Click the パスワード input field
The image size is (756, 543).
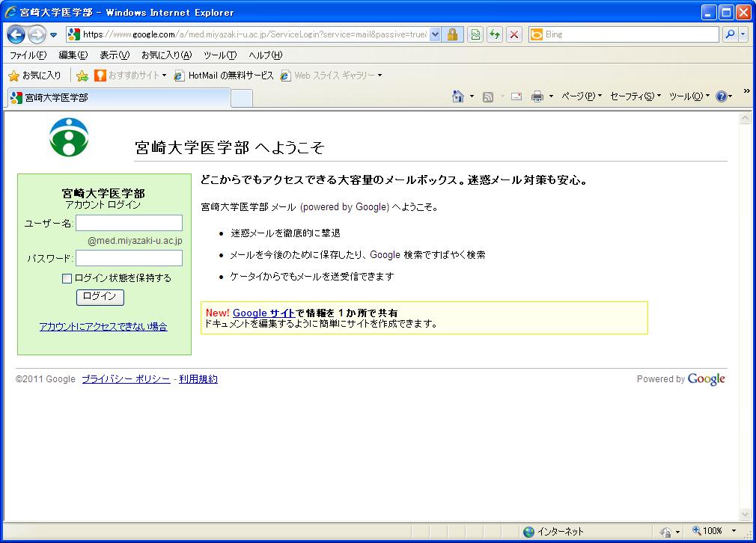[129, 258]
